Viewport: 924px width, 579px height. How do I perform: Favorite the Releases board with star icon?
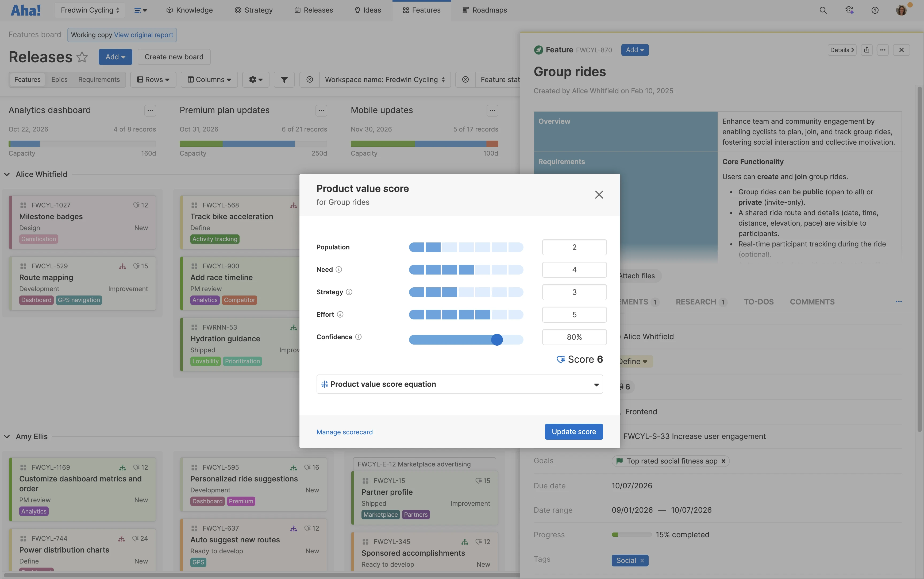coord(82,57)
